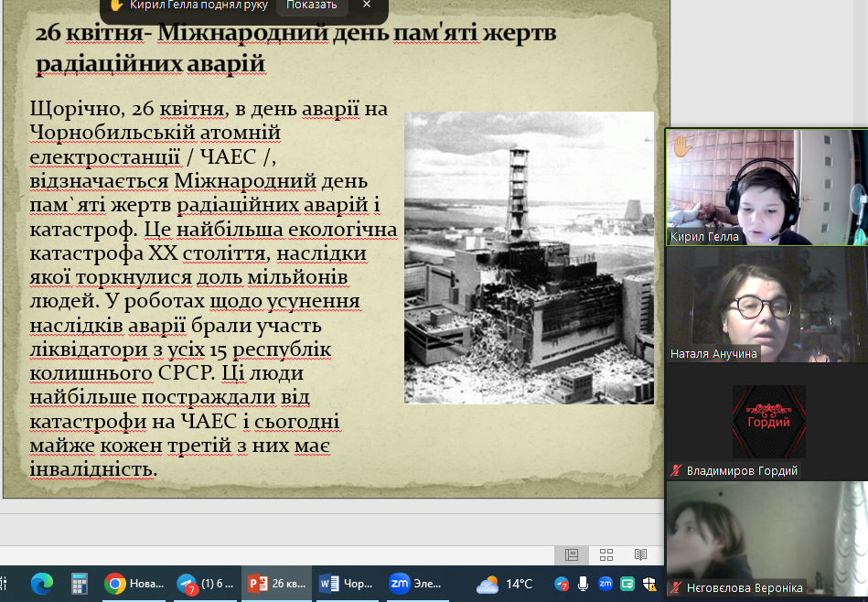The image size is (868, 602).
Task: Launch the Calculator app from the taskbar
Action: click(x=80, y=584)
